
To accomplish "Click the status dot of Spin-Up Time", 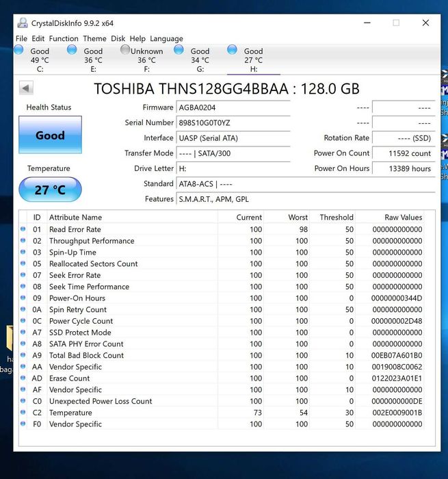I will pyautogui.click(x=23, y=252).
